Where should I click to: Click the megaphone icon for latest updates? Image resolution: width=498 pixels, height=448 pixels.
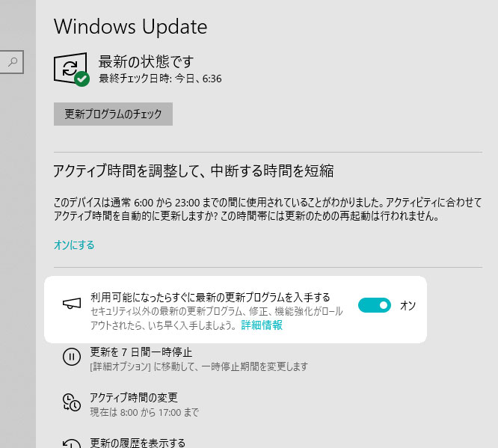click(x=72, y=304)
